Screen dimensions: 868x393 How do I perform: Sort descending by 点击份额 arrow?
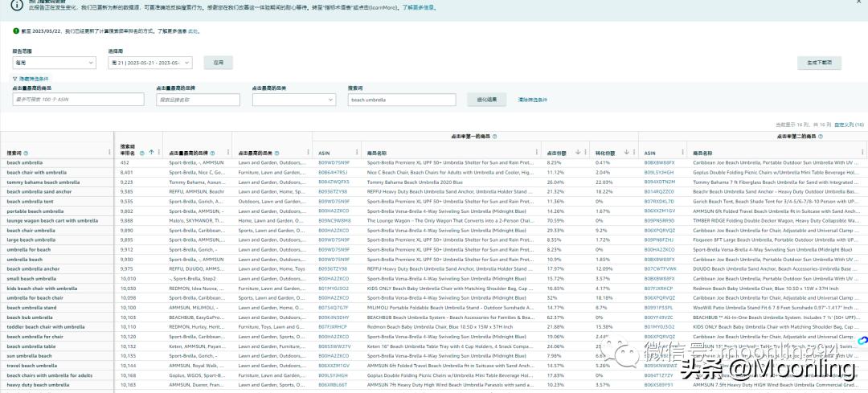[x=578, y=152]
